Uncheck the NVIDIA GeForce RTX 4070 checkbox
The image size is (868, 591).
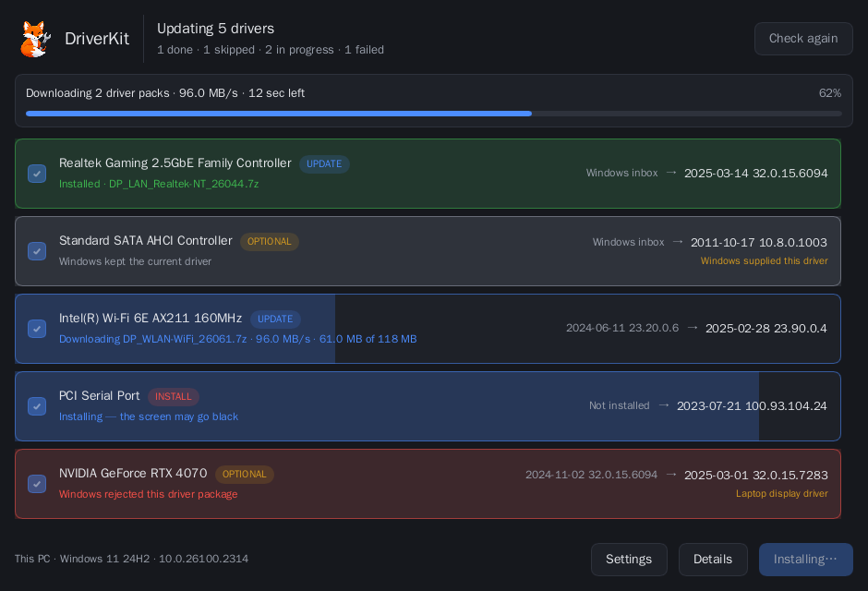37,484
